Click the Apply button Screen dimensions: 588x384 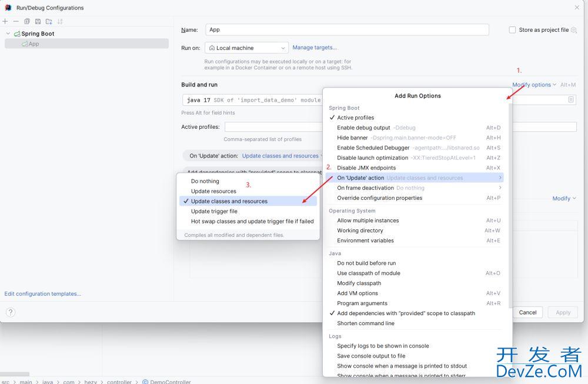[563, 312]
